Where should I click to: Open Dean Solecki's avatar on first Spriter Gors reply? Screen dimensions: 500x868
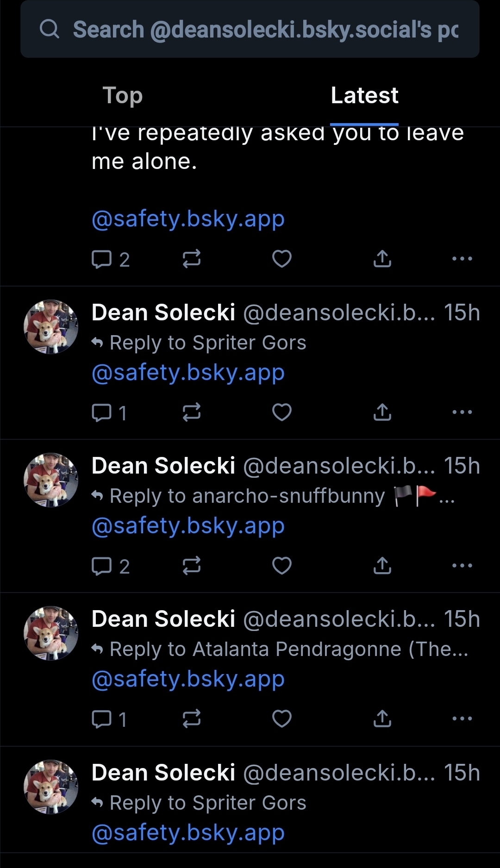coord(51,327)
